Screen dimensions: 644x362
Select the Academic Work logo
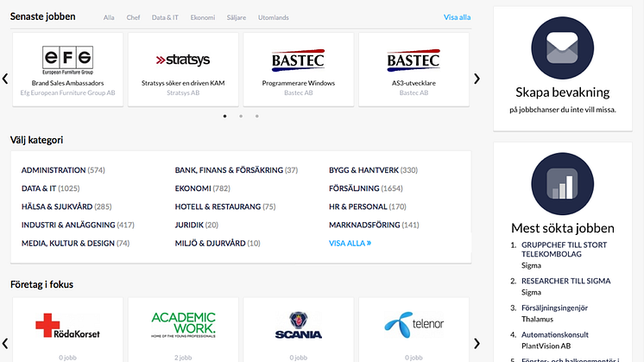(183, 325)
